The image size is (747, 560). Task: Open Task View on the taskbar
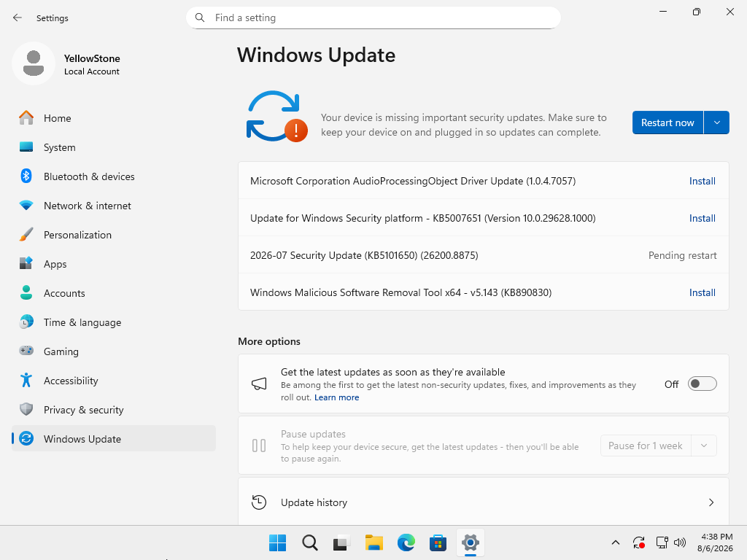(x=341, y=542)
